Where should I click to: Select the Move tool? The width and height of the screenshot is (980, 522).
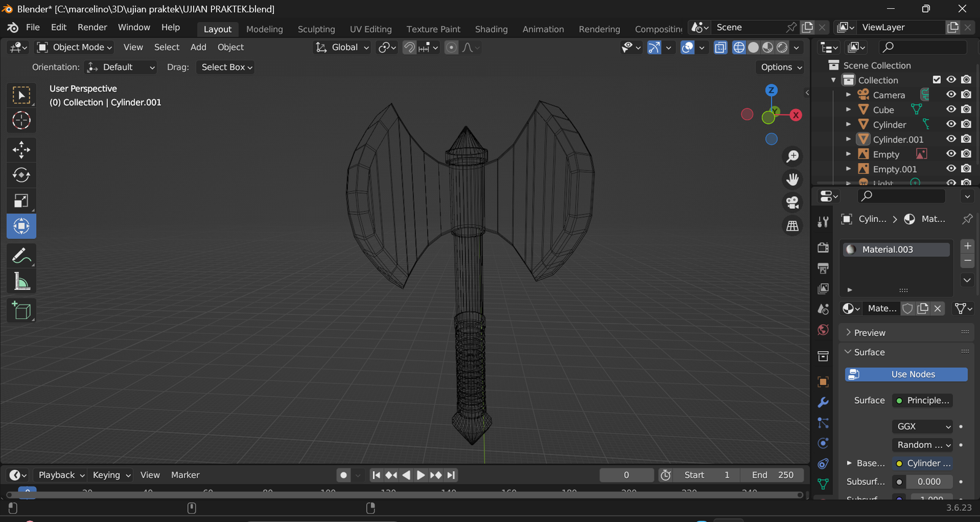point(21,149)
